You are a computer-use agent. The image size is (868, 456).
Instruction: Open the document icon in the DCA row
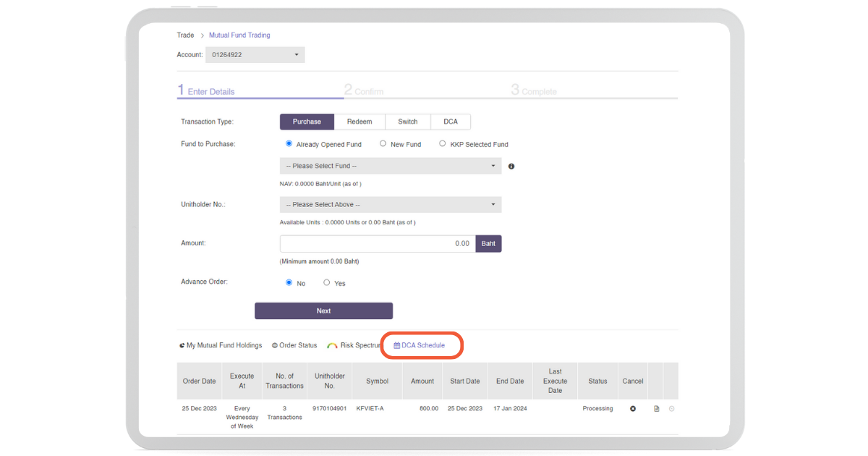click(x=657, y=409)
